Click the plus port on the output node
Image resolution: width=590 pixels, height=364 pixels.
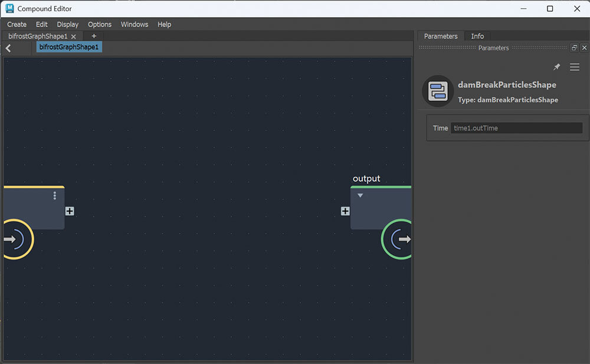click(345, 211)
